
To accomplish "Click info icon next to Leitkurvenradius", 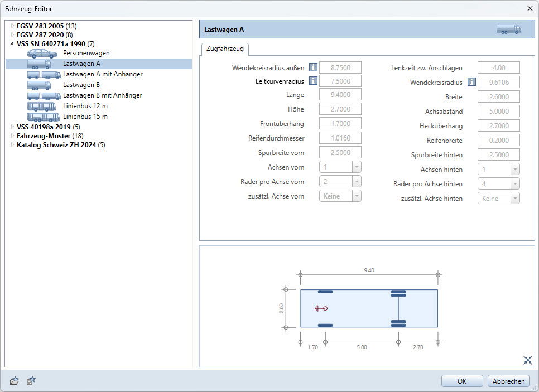I will (313, 81).
